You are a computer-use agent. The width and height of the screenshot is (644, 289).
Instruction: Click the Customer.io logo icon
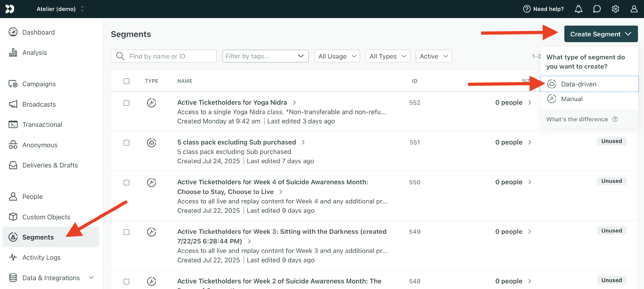click(x=10, y=9)
